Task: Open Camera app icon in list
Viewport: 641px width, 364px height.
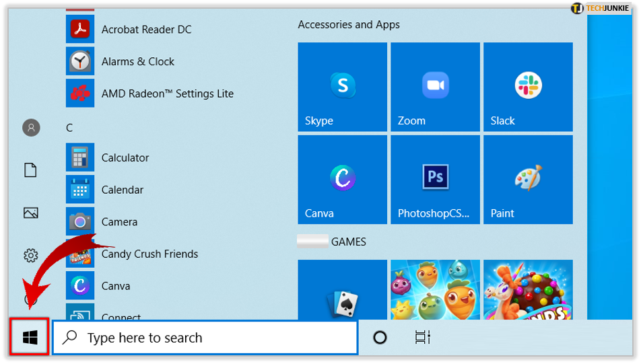Action: 80,221
